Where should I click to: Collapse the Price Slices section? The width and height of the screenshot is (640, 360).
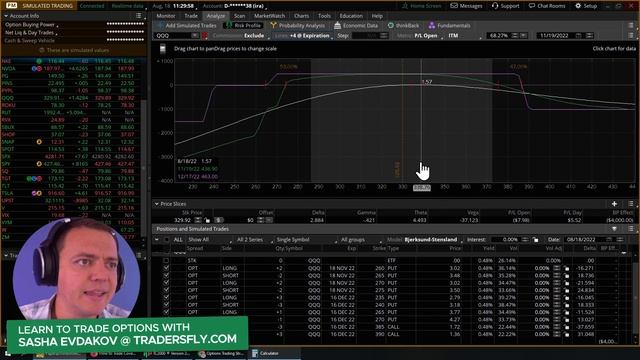[156, 204]
